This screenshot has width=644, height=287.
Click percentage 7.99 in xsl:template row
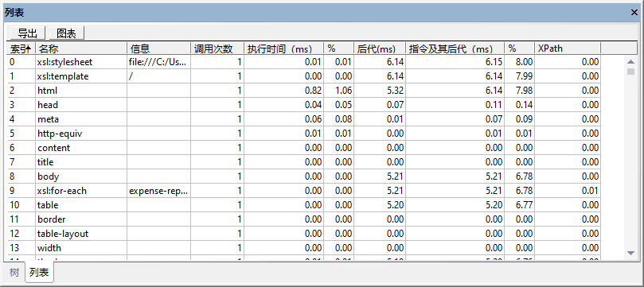(524, 76)
